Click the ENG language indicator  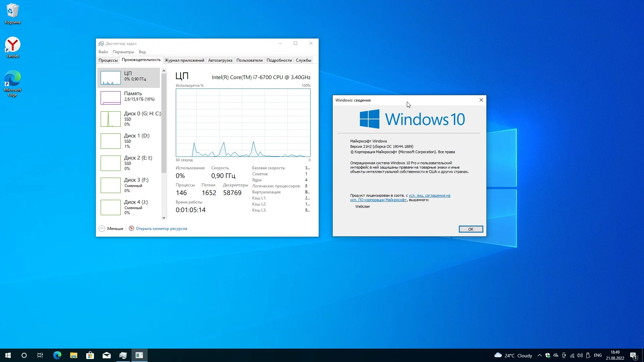click(x=597, y=355)
